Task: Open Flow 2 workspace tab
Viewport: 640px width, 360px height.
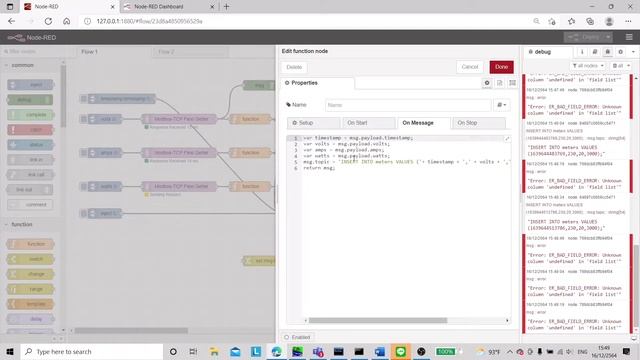Action: tap(191, 52)
